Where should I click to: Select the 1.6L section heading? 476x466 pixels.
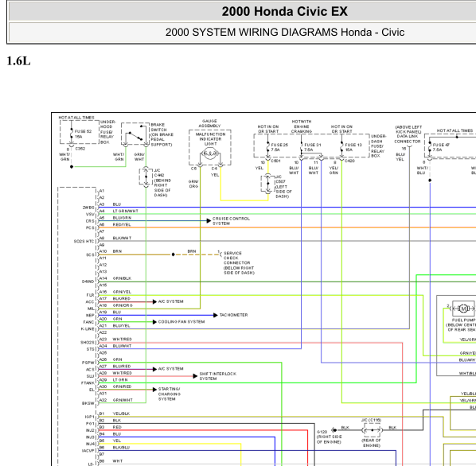point(18,61)
